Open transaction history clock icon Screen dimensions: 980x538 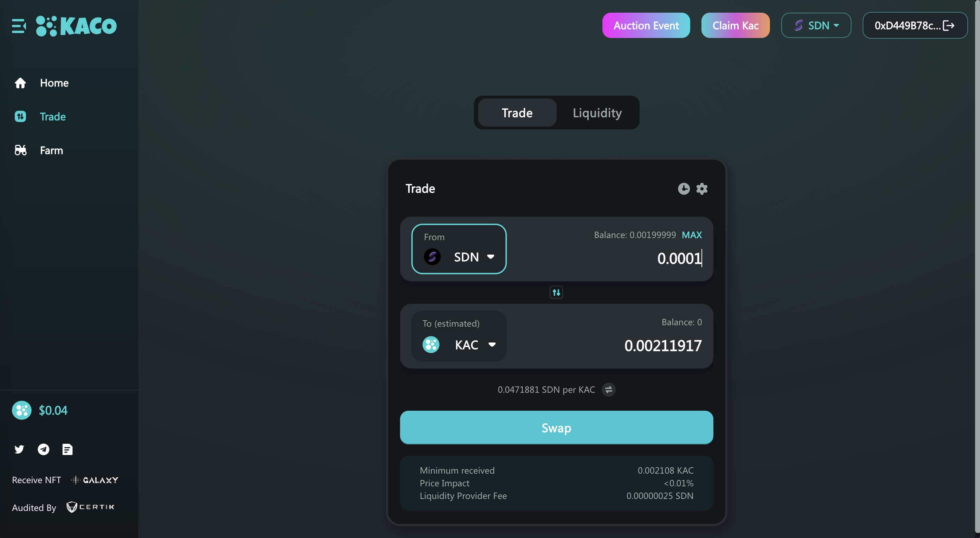point(684,189)
